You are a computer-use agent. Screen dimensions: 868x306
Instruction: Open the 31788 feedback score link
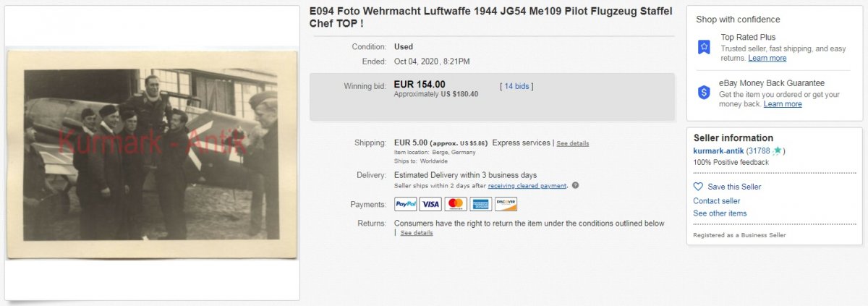[x=759, y=150]
